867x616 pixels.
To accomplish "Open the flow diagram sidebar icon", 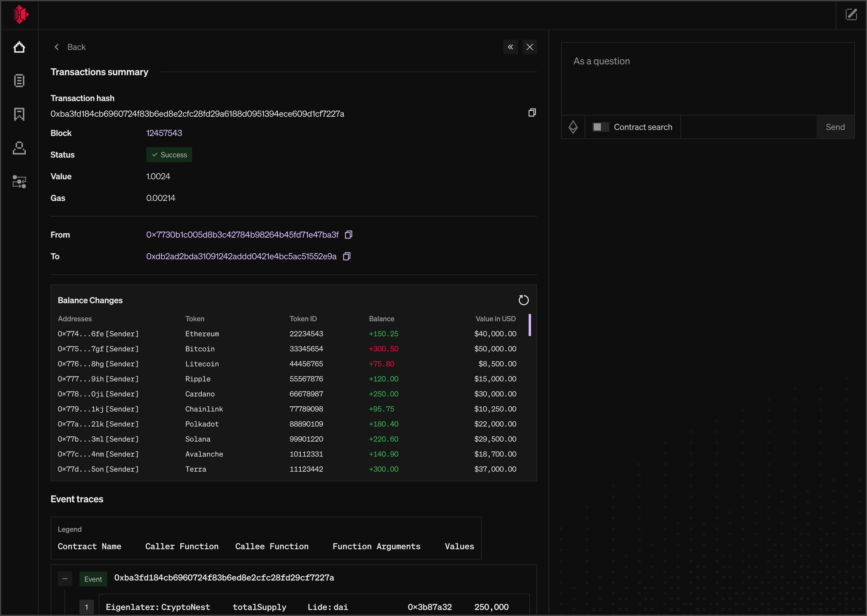I will point(19,182).
